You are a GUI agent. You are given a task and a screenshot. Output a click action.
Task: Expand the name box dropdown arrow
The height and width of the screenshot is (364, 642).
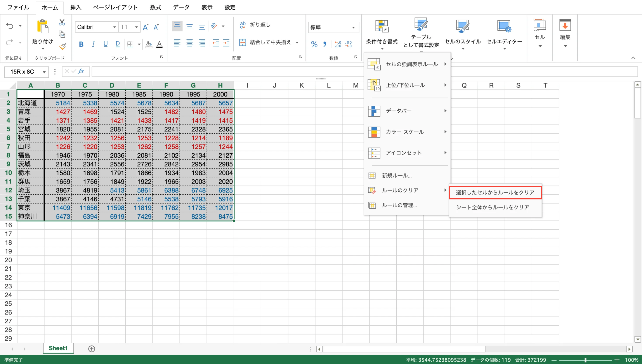44,72
